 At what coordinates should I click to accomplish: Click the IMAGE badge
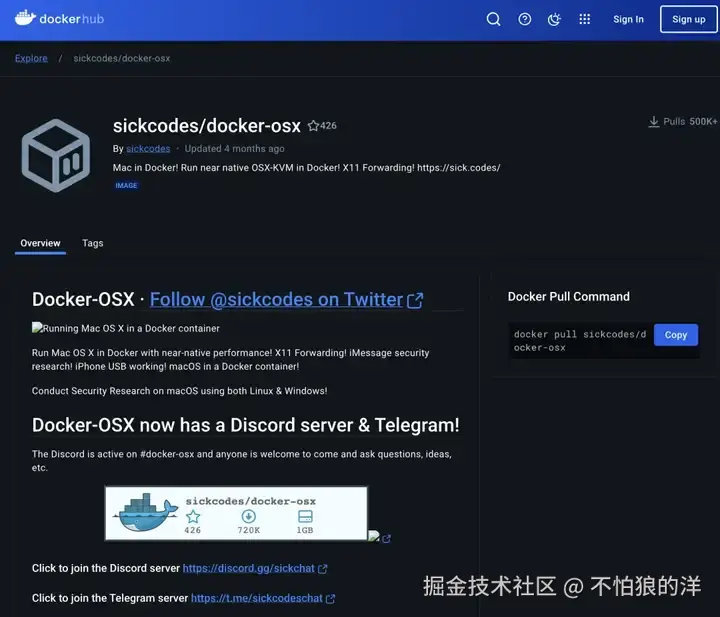click(126, 185)
